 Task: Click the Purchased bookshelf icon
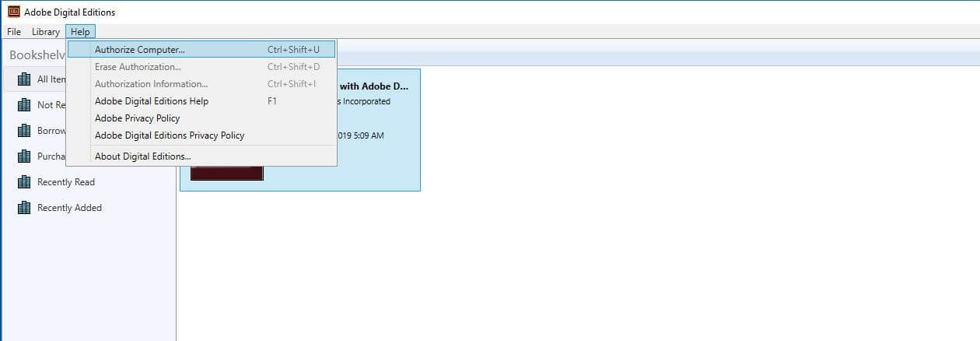24,156
